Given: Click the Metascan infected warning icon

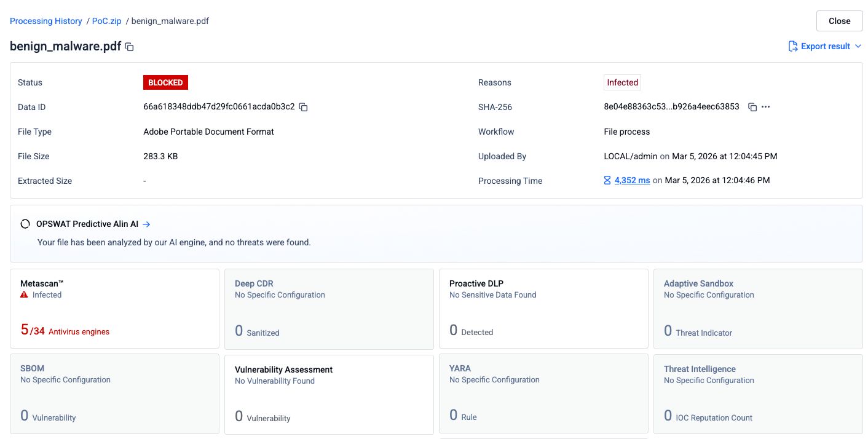Looking at the screenshot, I should (24, 295).
